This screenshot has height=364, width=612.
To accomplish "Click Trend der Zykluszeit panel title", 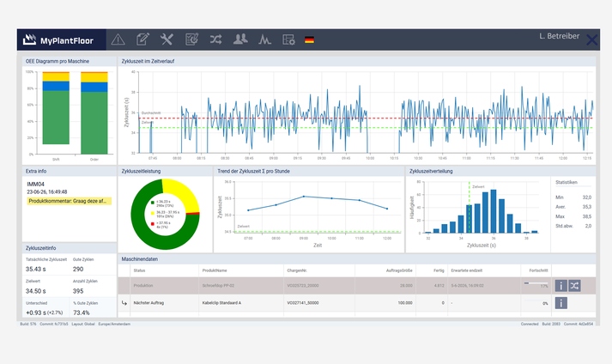I will pyautogui.click(x=253, y=172).
